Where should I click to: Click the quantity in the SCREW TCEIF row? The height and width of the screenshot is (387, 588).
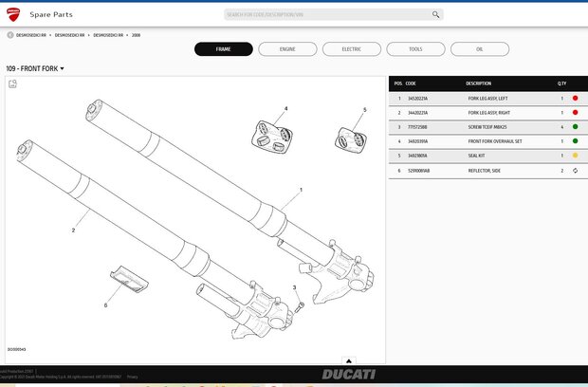tap(561, 127)
